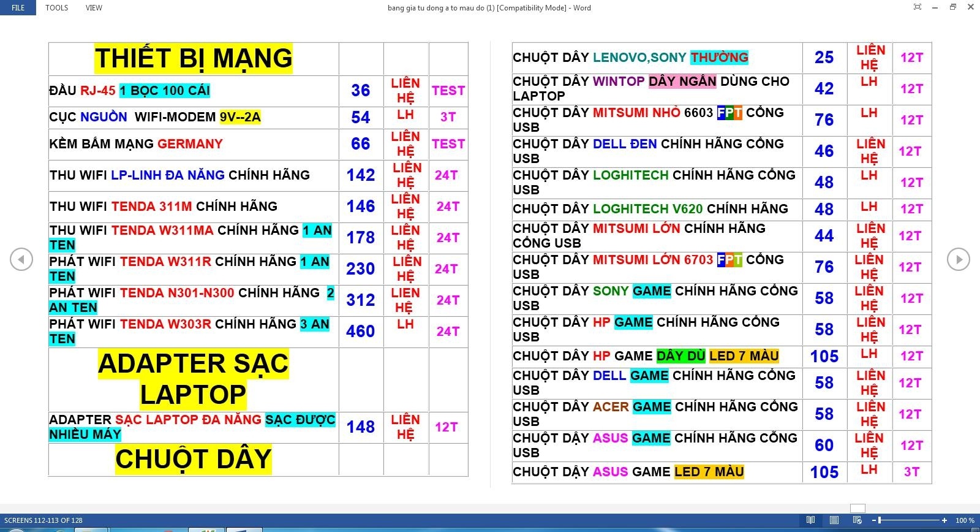Click the auto-hide reading toolbar icon
This screenshot has width=980, height=532.
point(917,7)
